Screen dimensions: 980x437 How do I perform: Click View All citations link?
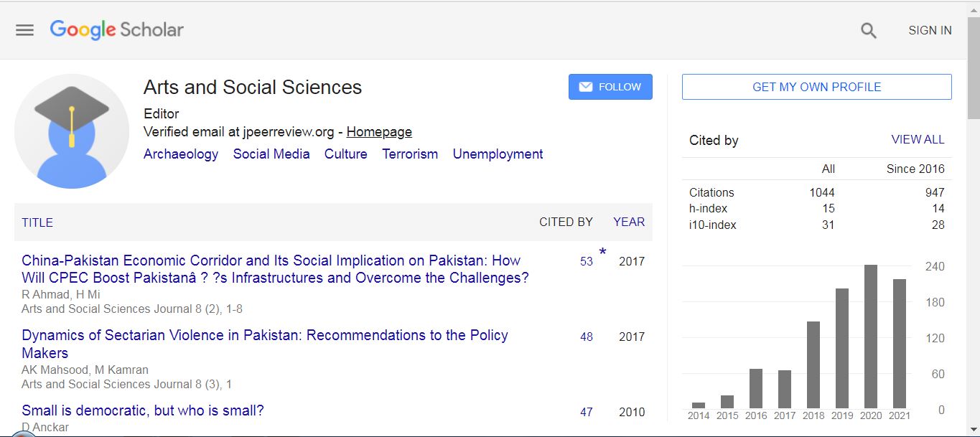(918, 140)
